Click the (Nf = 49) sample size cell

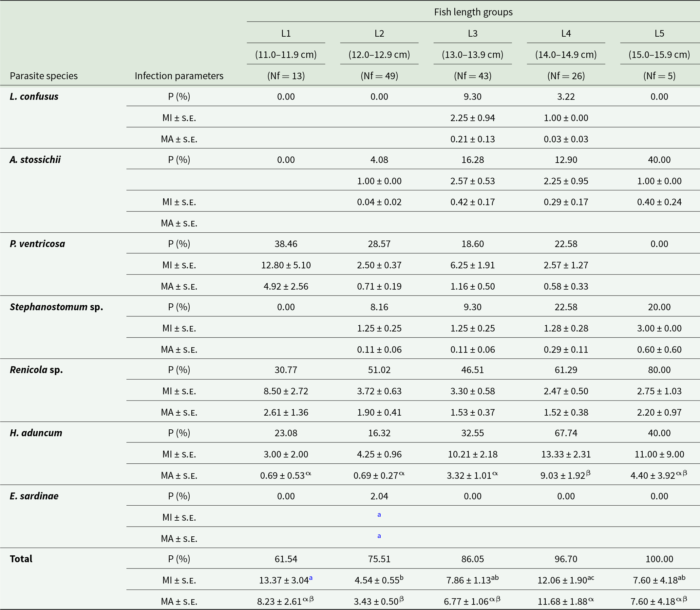[x=379, y=76]
